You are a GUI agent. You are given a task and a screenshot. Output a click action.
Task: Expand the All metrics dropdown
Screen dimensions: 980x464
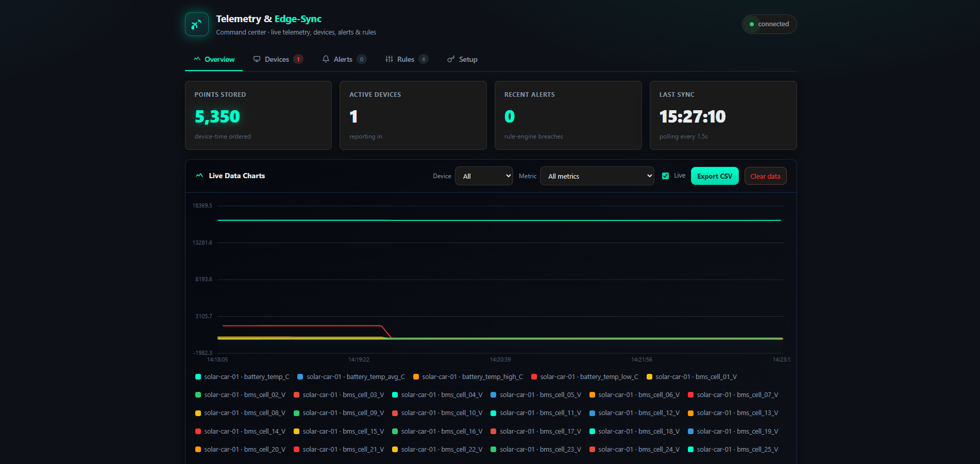click(597, 176)
